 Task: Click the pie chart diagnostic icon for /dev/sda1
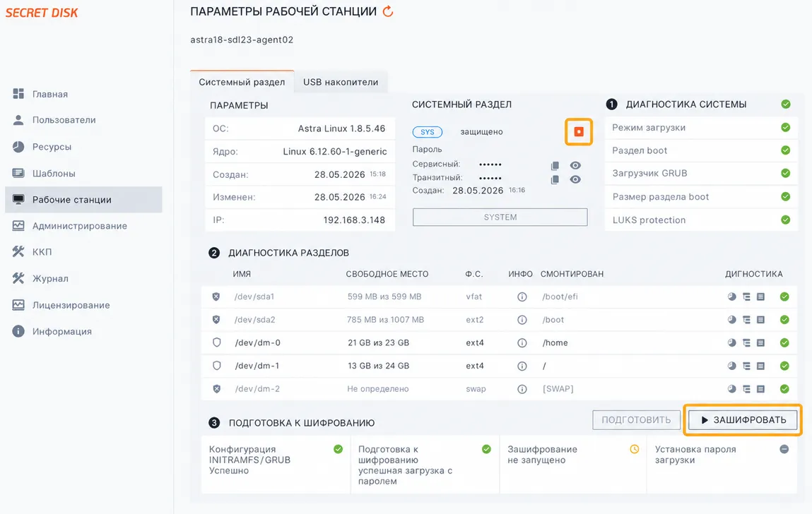coord(731,297)
